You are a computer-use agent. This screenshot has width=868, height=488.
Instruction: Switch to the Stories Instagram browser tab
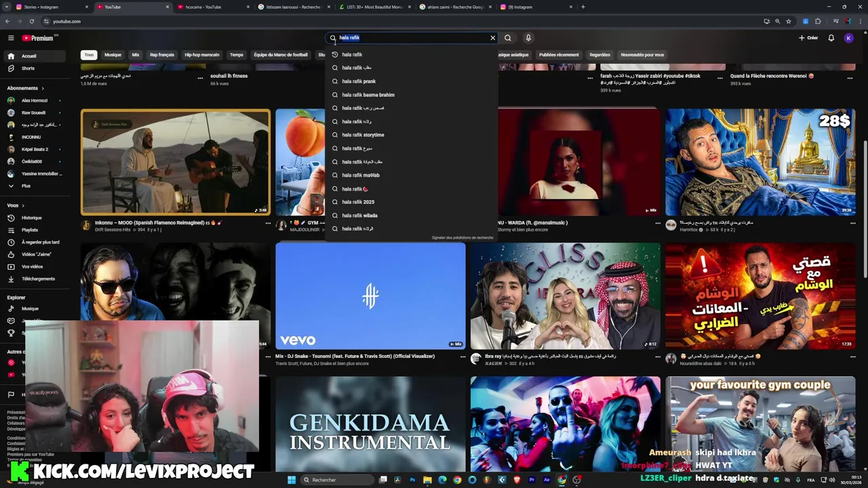53,7
